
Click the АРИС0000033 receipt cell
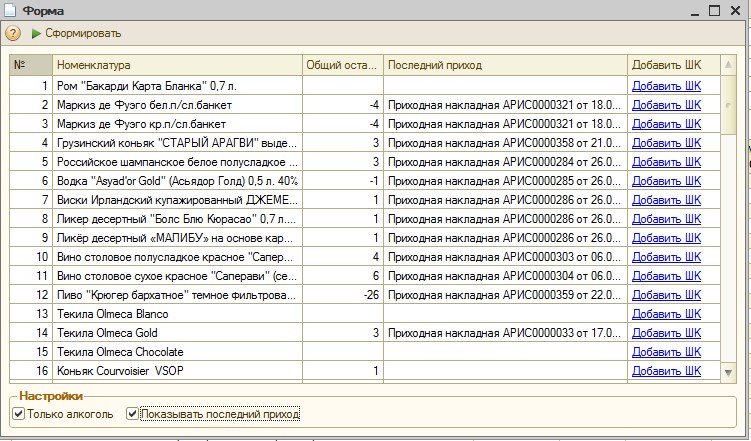tap(505, 333)
